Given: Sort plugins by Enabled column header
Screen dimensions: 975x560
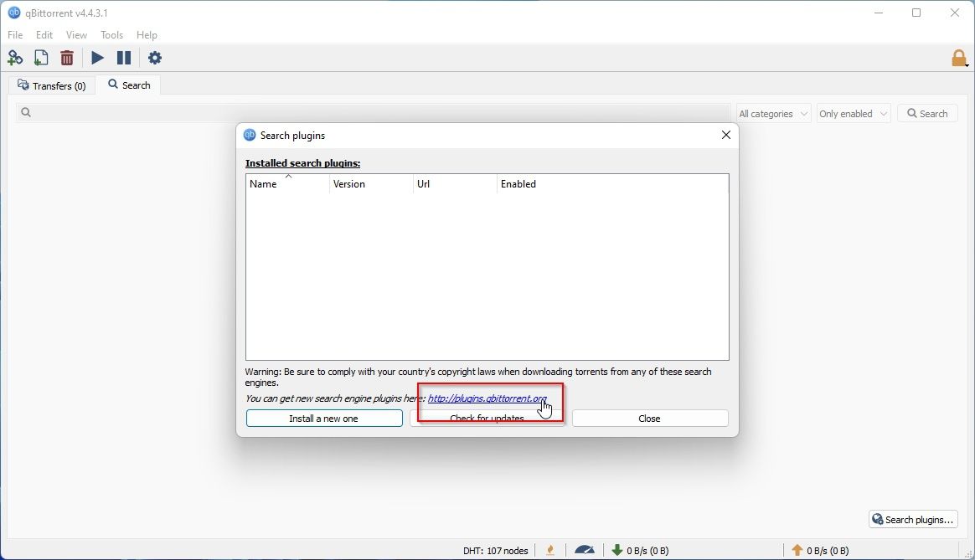Looking at the screenshot, I should [x=612, y=184].
